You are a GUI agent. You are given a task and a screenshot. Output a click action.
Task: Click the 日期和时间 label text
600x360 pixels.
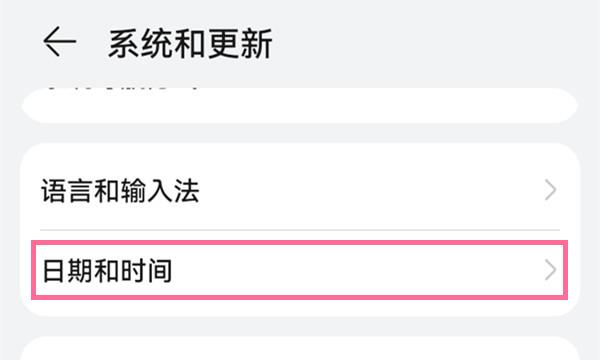[107, 271]
